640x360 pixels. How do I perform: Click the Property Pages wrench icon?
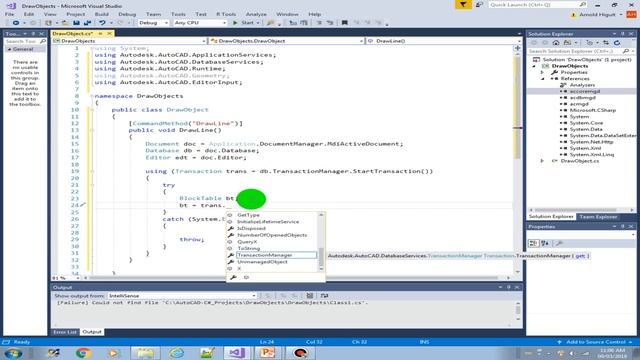[559, 243]
